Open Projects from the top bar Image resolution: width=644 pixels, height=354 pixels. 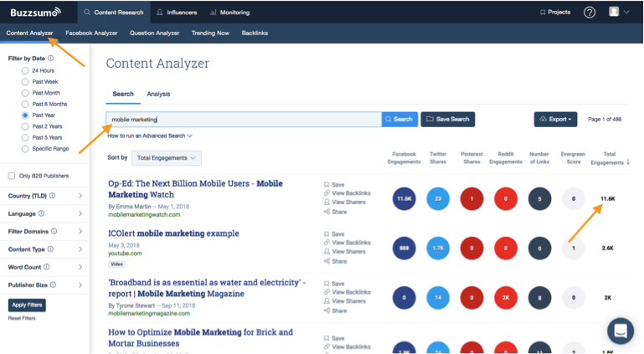click(555, 13)
